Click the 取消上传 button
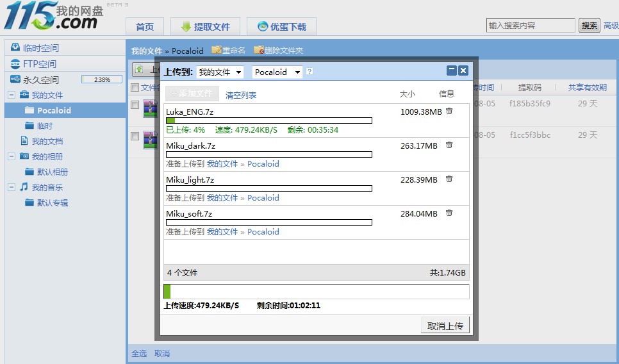This screenshot has height=364, width=619. click(445, 326)
